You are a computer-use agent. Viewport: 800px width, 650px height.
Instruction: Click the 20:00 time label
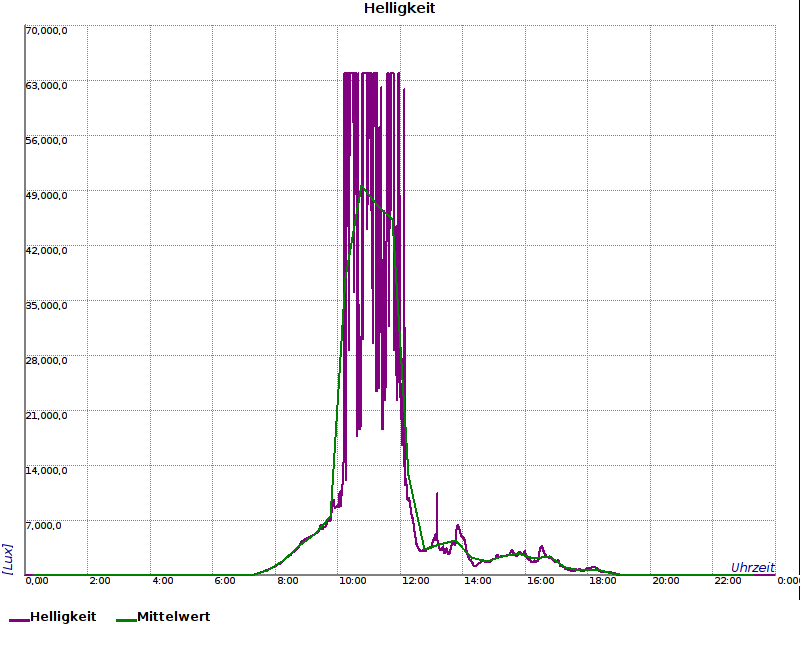coord(666,581)
